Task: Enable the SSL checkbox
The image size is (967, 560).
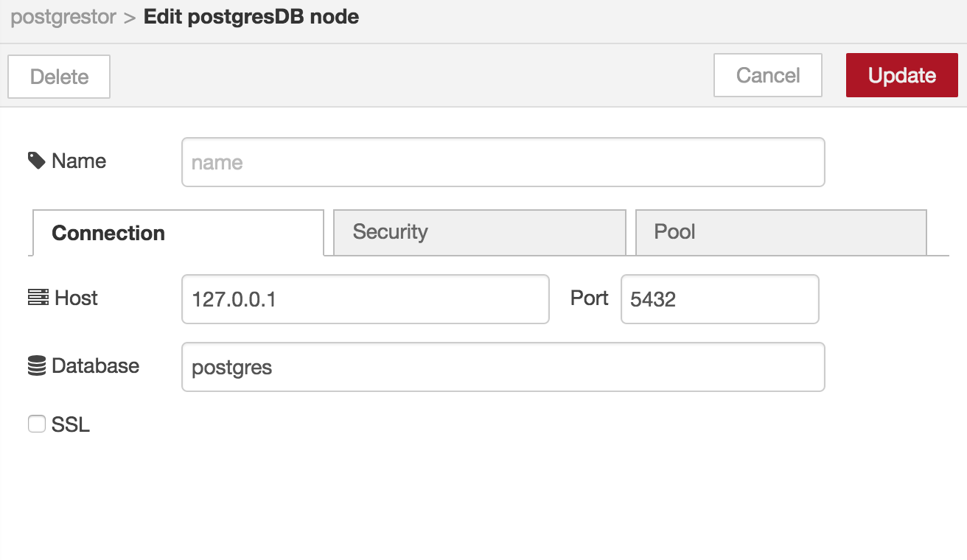Action: (x=37, y=424)
